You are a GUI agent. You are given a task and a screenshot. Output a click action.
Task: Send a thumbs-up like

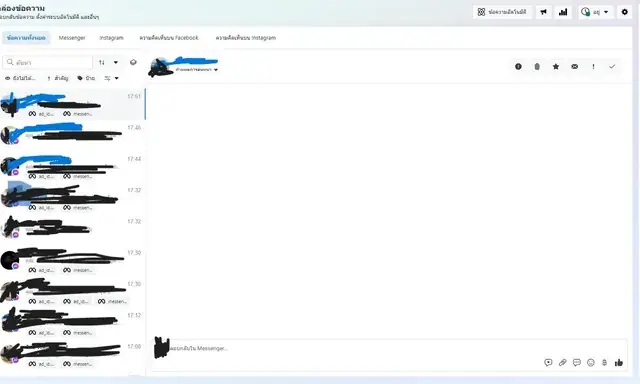click(x=619, y=362)
